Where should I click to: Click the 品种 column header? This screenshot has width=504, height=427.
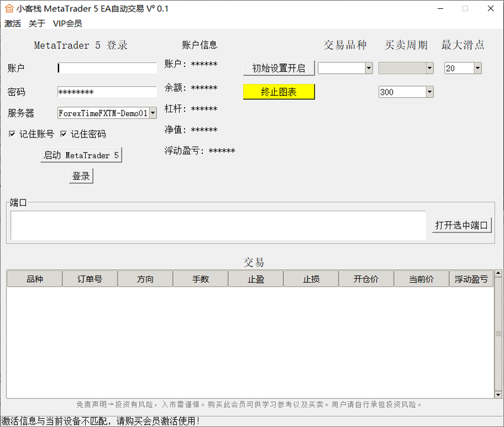(35, 279)
